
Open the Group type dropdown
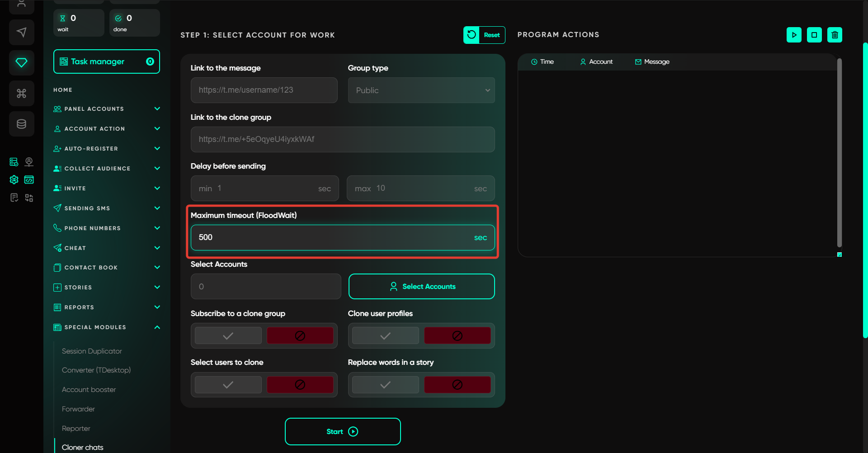tap(421, 90)
